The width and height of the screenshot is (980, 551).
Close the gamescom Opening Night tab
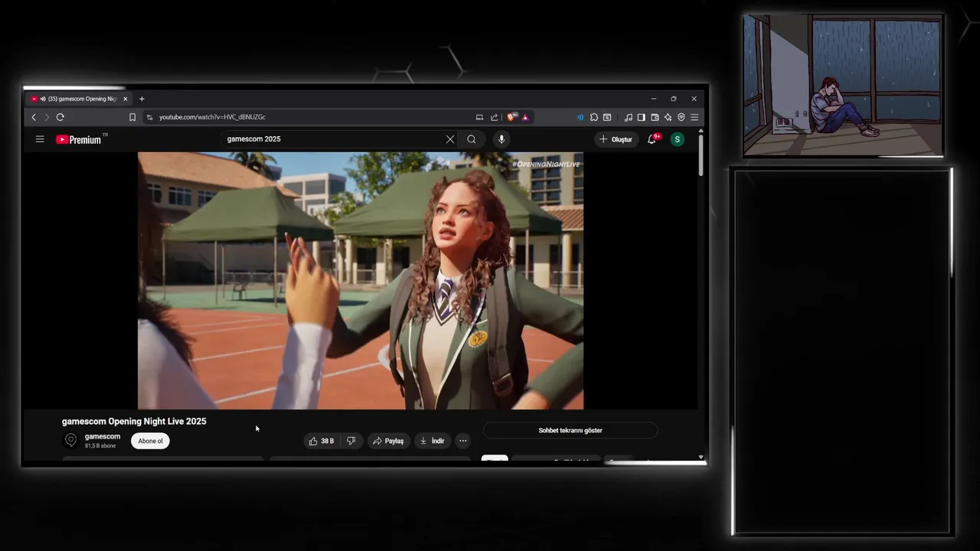pyautogui.click(x=125, y=99)
